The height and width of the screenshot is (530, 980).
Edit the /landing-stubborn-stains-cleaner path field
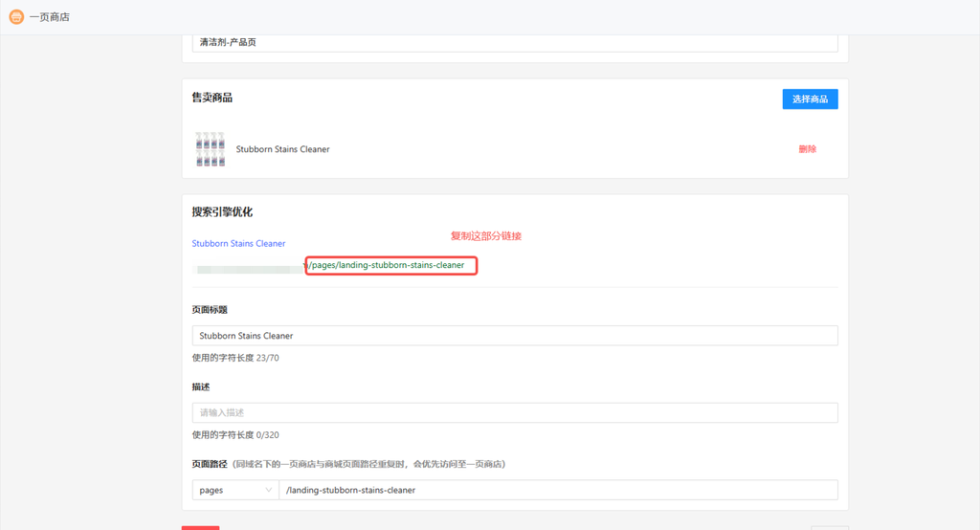pos(557,490)
